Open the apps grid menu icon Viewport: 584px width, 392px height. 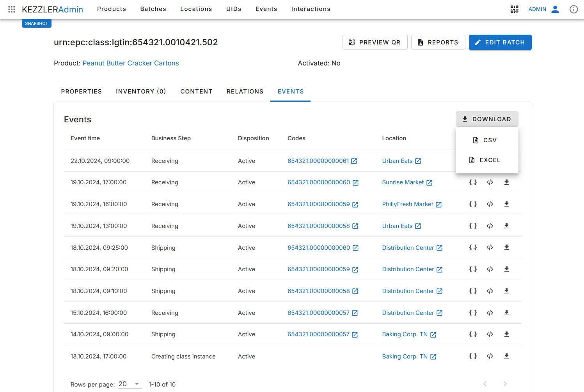coord(12,9)
